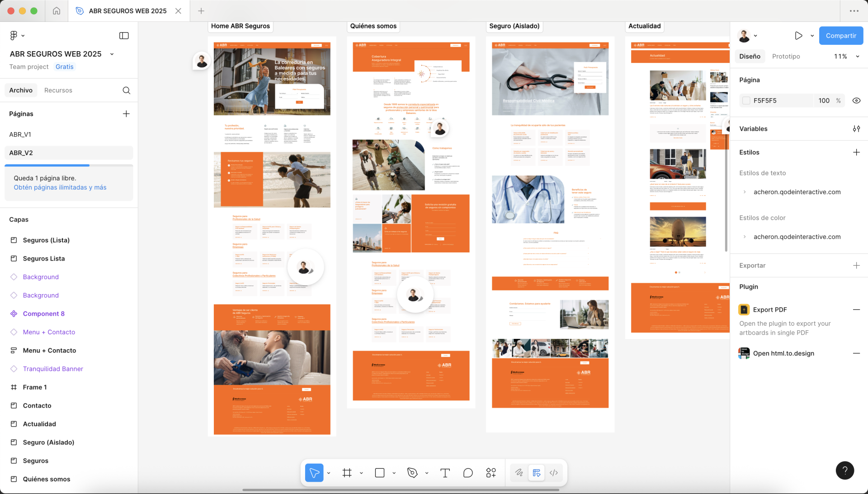Screen dimensions: 868x494
Task: Remove the Export PDF plugin minus
Action: pos(856,310)
